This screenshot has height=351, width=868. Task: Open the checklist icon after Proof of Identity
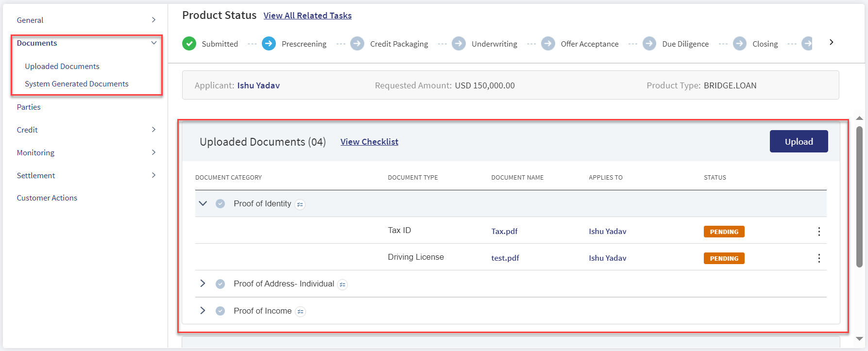(x=300, y=204)
